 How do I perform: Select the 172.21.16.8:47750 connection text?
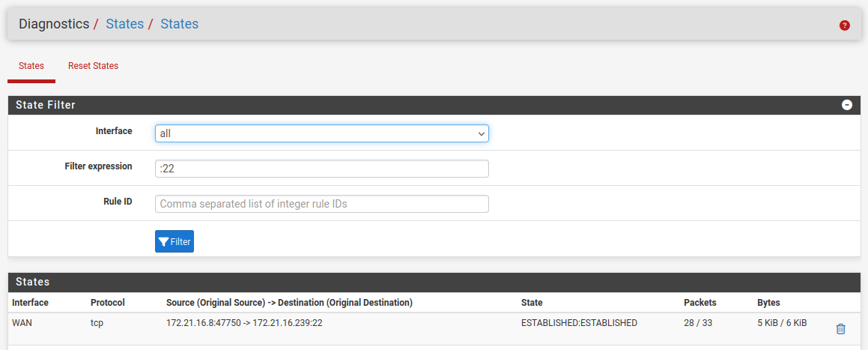(244, 322)
